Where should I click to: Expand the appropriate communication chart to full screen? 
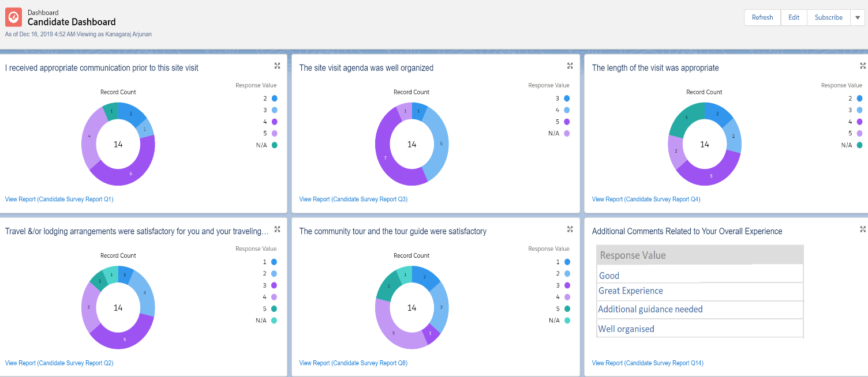pos(277,66)
